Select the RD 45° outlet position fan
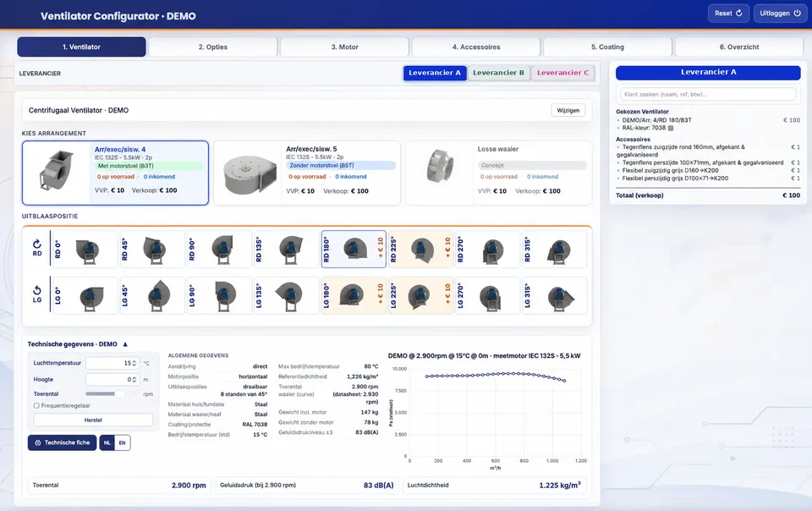Screen dimensions: 812x511 (152, 249)
